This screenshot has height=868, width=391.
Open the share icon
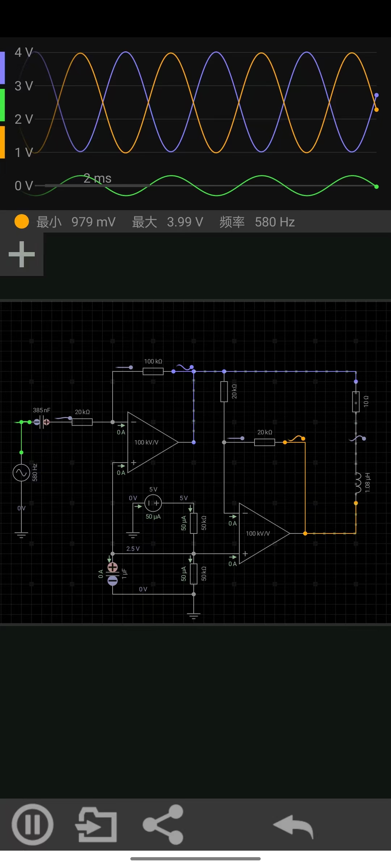click(163, 824)
